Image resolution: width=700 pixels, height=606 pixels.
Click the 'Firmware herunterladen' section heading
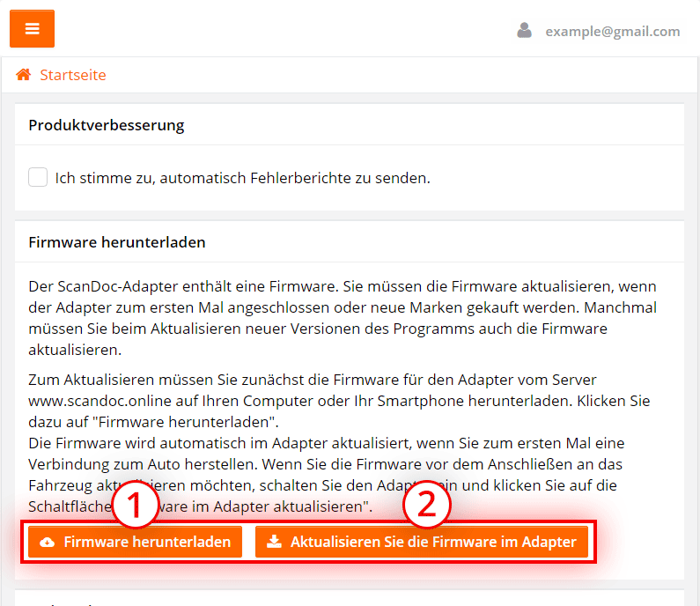click(117, 242)
